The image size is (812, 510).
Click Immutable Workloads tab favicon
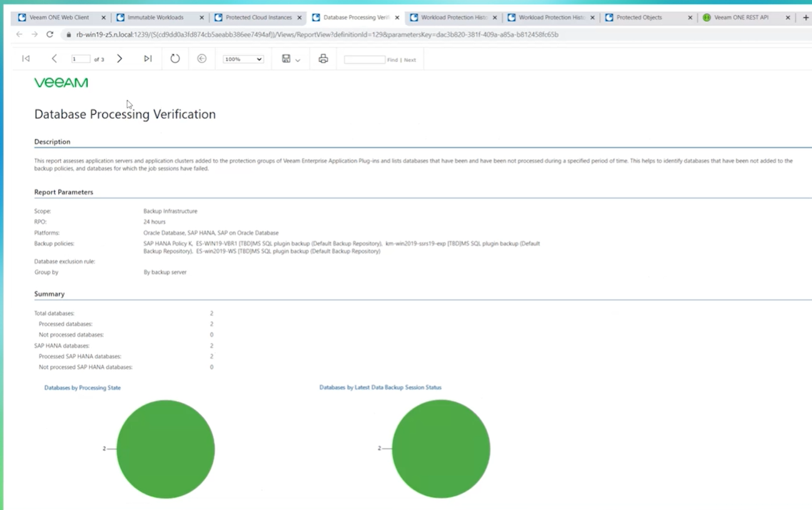tap(121, 18)
